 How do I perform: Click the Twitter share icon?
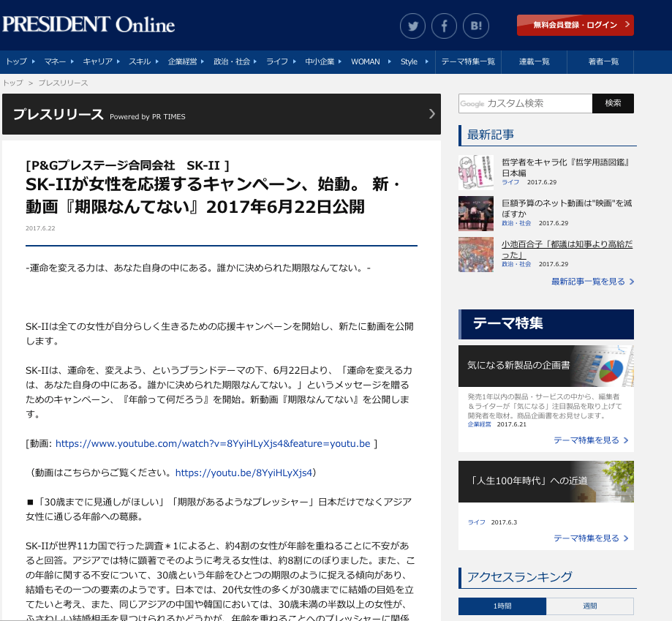412,26
